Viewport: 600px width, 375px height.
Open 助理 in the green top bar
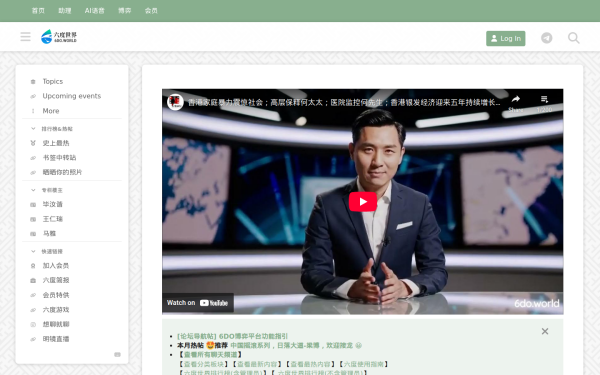click(65, 11)
